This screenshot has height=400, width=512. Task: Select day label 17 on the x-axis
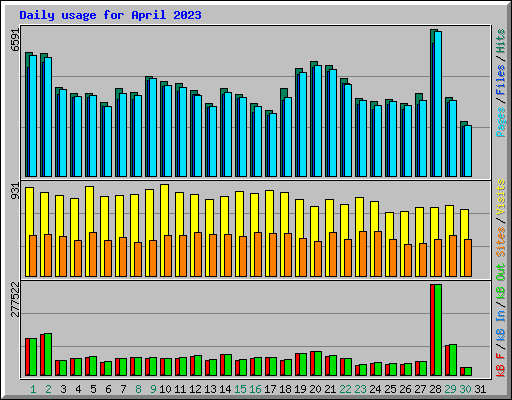click(270, 389)
